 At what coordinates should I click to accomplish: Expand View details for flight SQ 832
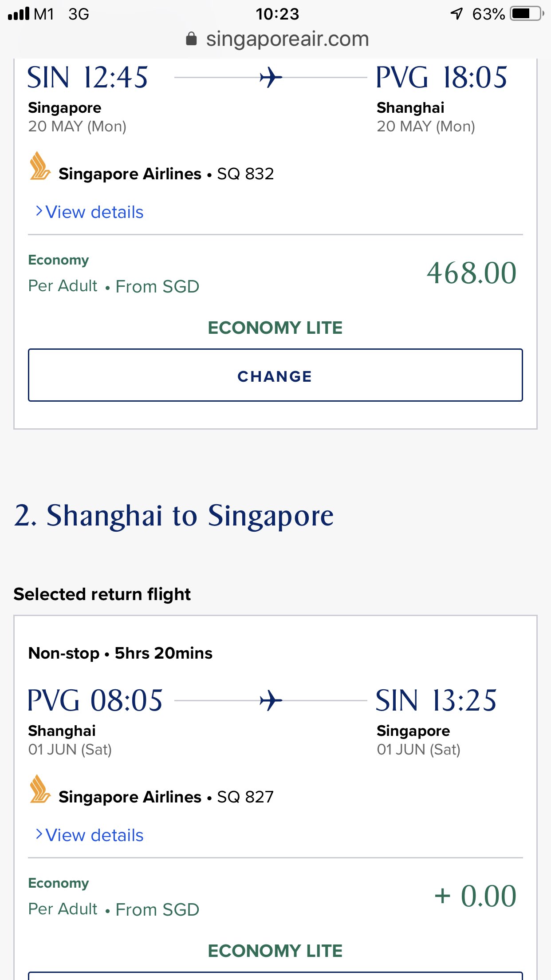tap(94, 212)
